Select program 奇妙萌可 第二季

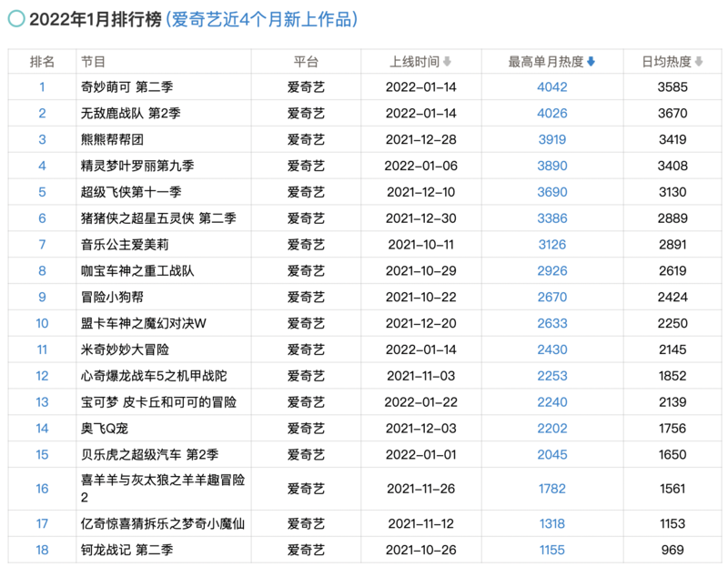coord(126,86)
